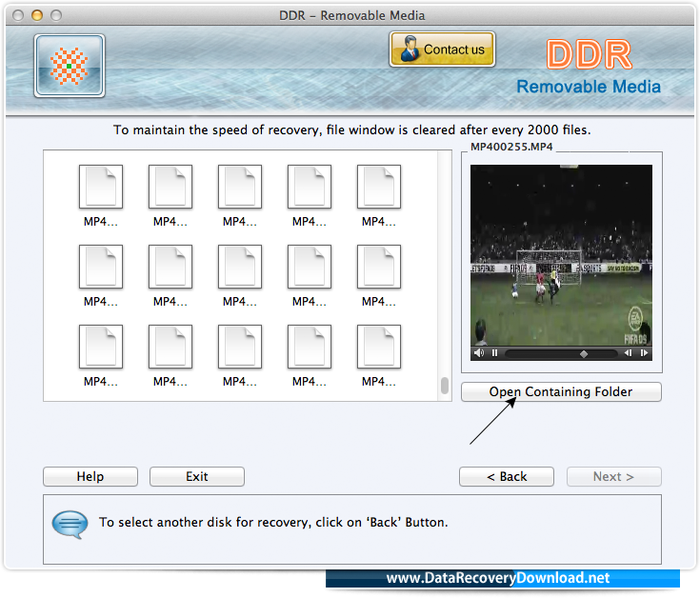Click the file list vertical scrollbar handle
The height and width of the screenshot is (598, 700).
[445, 386]
